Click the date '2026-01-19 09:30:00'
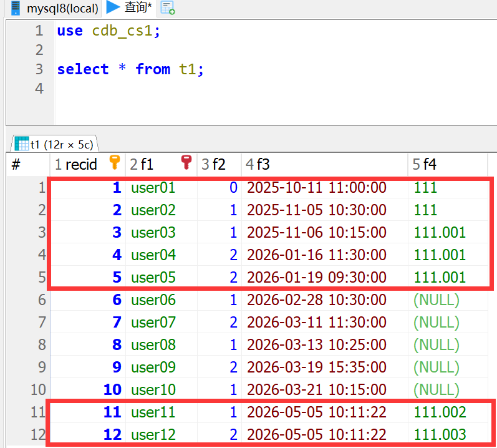497x448 pixels. (317, 278)
